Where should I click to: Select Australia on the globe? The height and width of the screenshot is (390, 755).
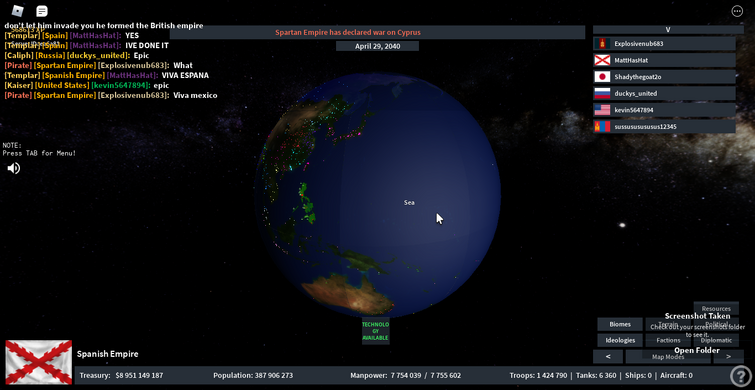[x=344, y=291]
